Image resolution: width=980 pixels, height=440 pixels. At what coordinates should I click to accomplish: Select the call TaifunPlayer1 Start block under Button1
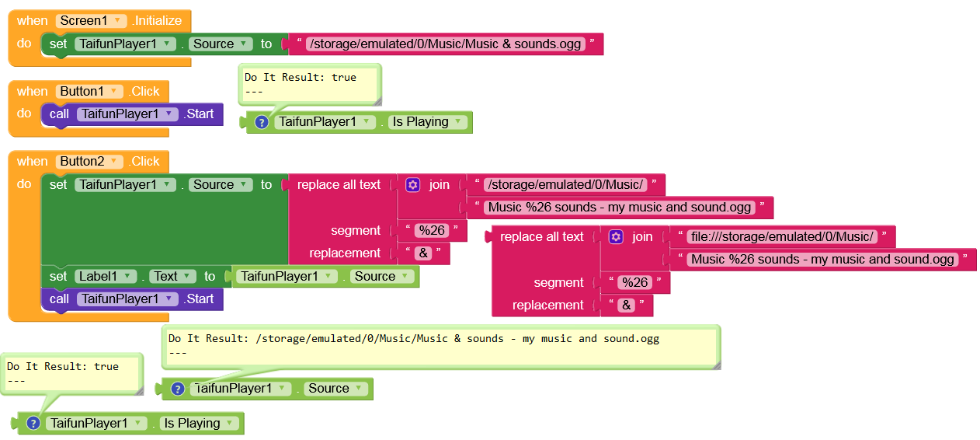click(x=132, y=114)
